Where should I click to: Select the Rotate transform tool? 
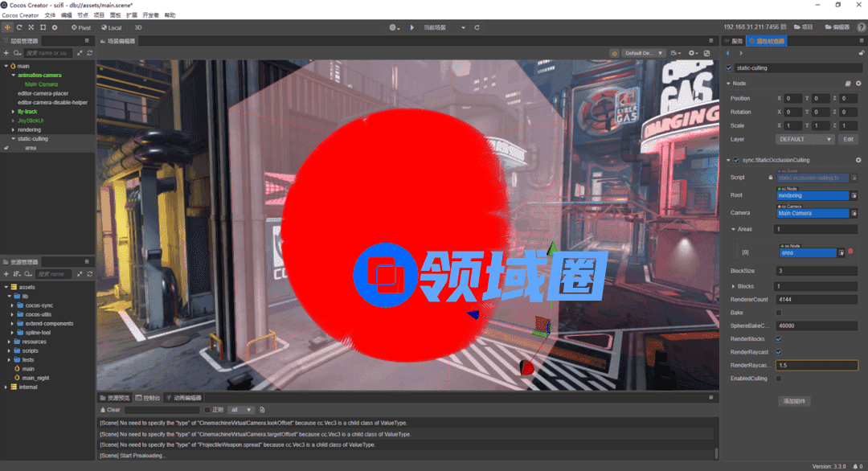tap(19, 27)
